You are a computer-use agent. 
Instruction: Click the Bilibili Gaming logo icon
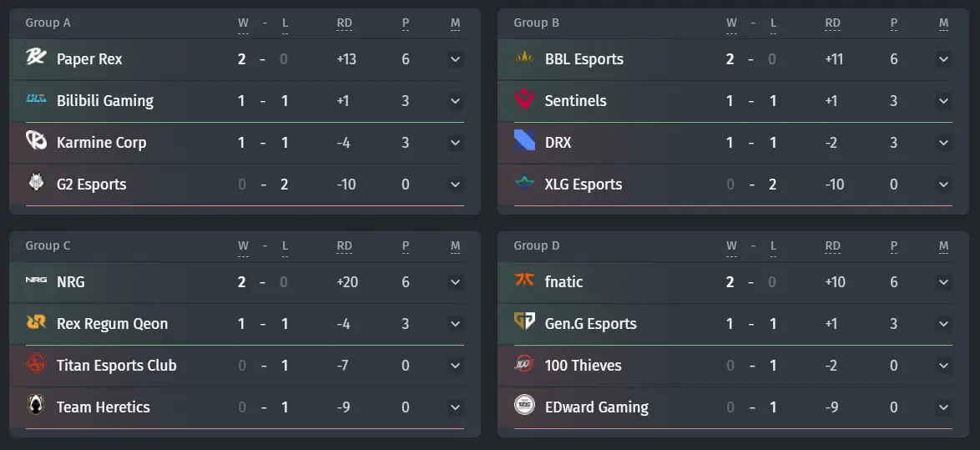[36, 99]
